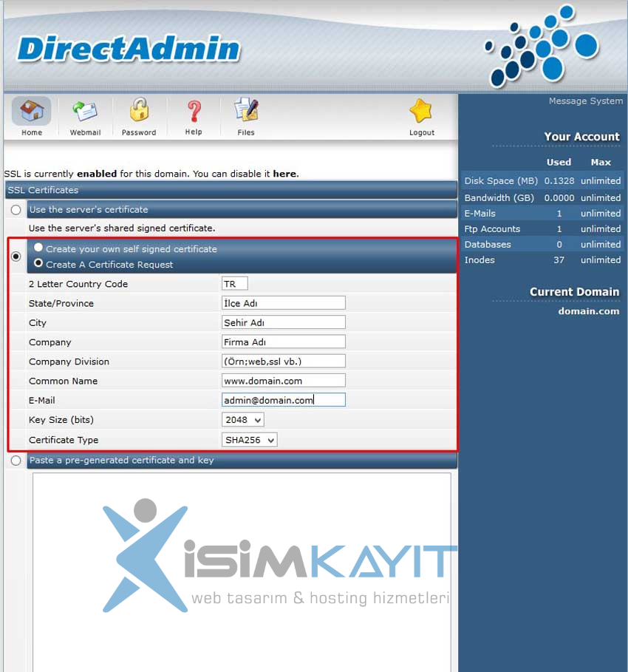This screenshot has height=672, width=628.
Task: Click the Help label in toolbar
Action: click(194, 132)
